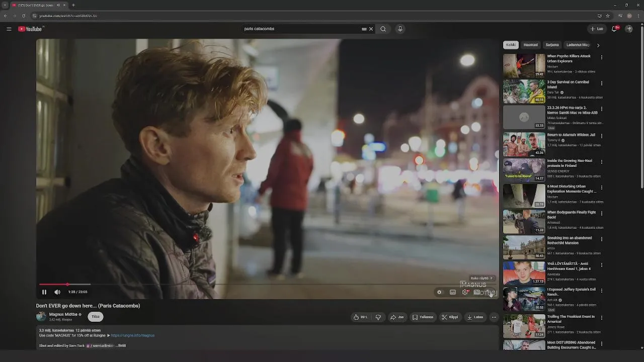Screen dimensions: 644x362
Task: Open Return to Atlanta's Wildest Jail thumbnail
Action: click(x=524, y=144)
